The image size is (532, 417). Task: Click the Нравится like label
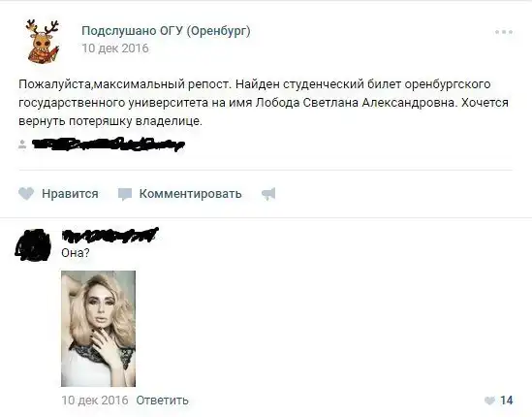pos(70,194)
